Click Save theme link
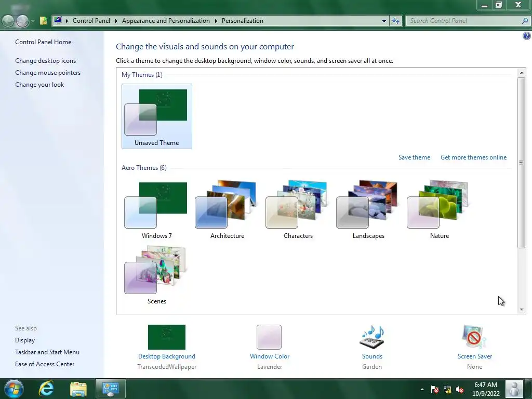 [x=414, y=157]
